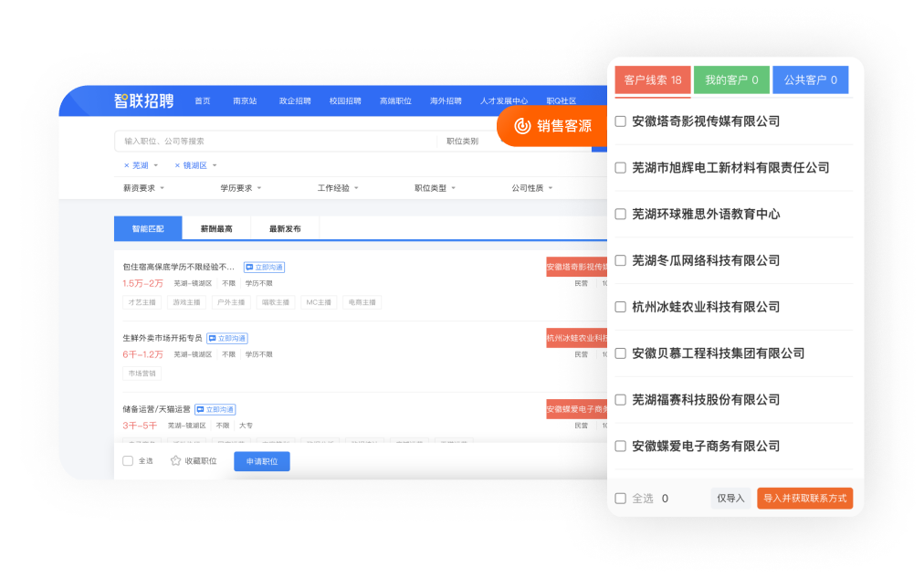
Task: Click 立即沟通 chat icon for 生鲜外卖市场开拓专员
Action: click(x=213, y=338)
